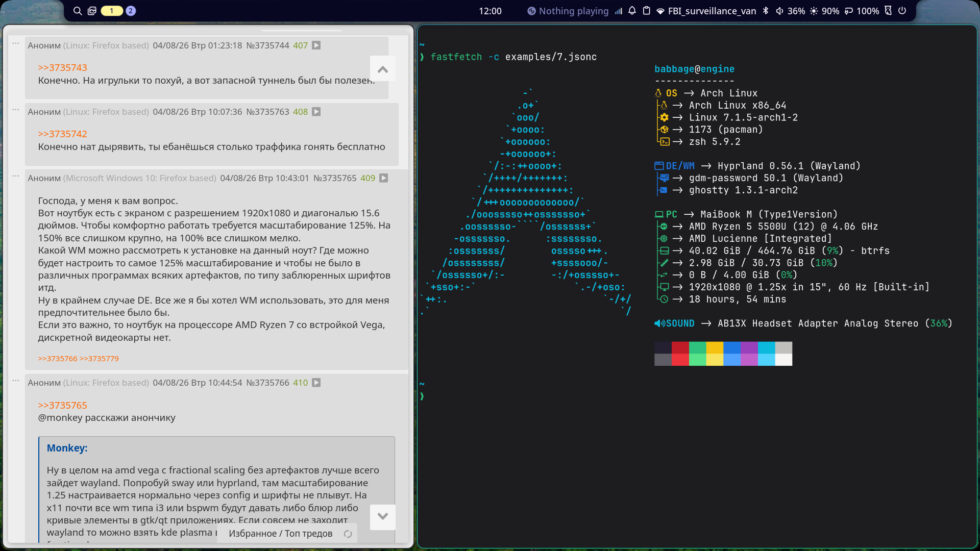This screenshot has height=551, width=980.
Task: Click the battery indicator showing 100%
Action: point(862,11)
